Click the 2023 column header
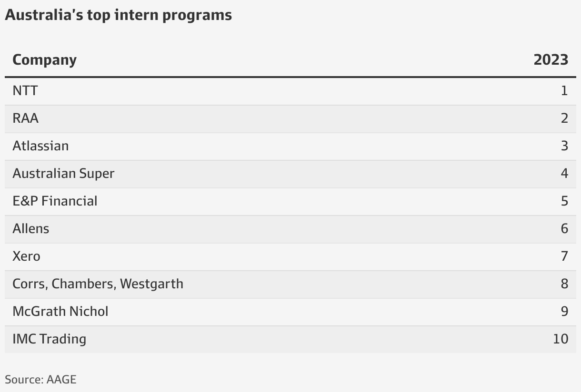 pyautogui.click(x=551, y=59)
